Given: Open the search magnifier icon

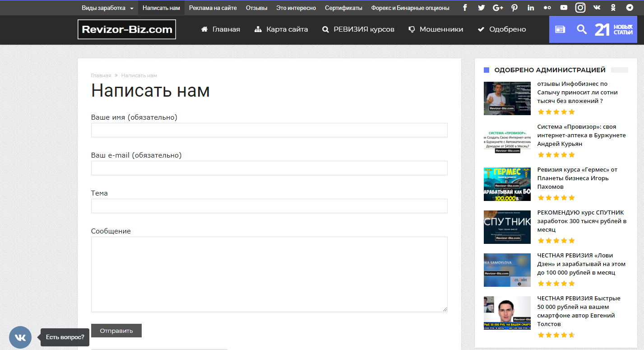Looking at the screenshot, I should (582, 29).
